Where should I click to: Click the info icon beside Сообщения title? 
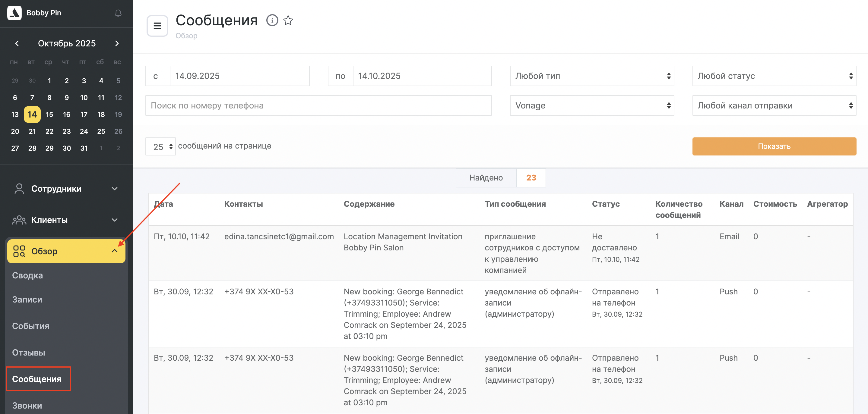[x=272, y=20]
